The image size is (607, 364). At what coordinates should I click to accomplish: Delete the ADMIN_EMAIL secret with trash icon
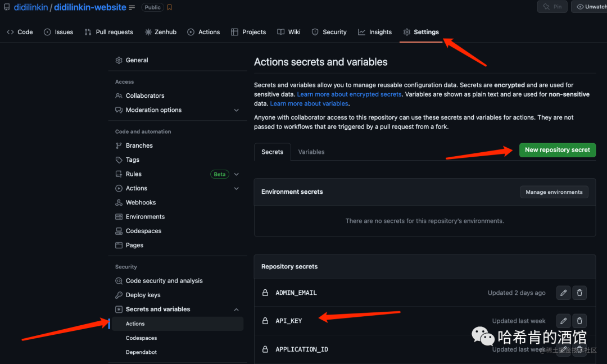pyautogui.click(x=579, y=293)
